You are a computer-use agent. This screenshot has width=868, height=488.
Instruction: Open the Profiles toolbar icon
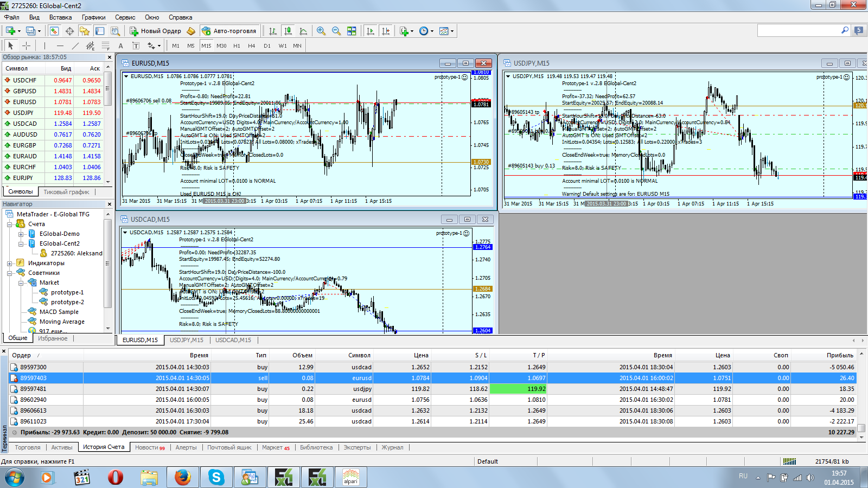pos(30,31)
